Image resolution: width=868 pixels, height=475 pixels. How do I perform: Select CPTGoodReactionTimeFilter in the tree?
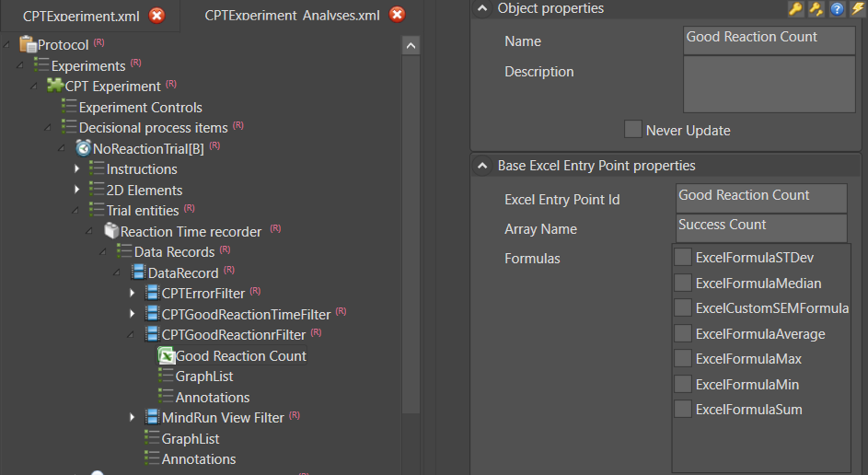pos(246,314)
